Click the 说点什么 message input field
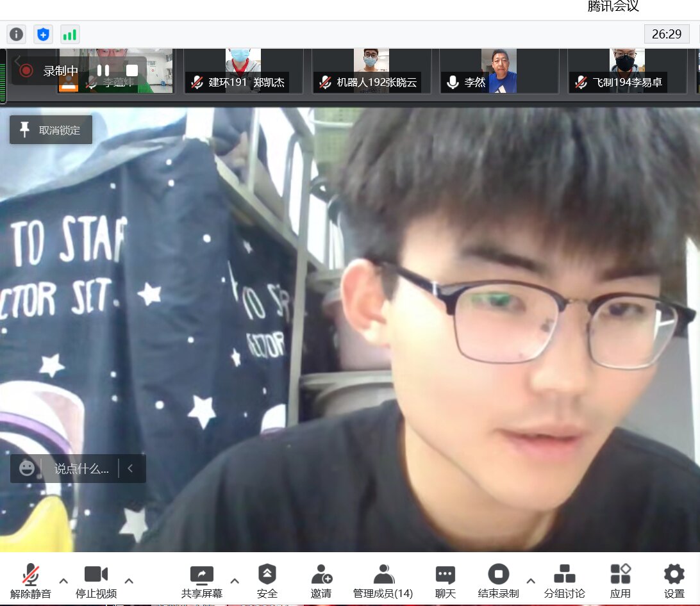The width and height of the screenshot is (700, 606). [81, 469]
